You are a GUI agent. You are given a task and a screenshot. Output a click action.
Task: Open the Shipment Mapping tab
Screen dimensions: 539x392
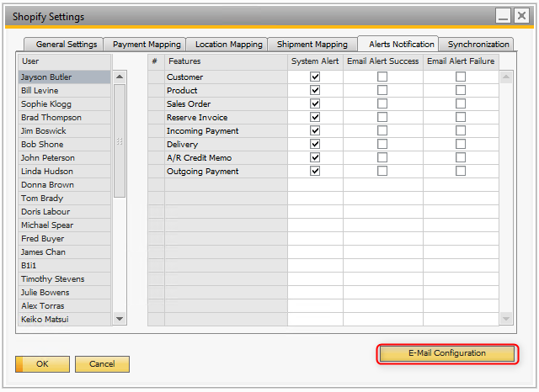point(312,44)
